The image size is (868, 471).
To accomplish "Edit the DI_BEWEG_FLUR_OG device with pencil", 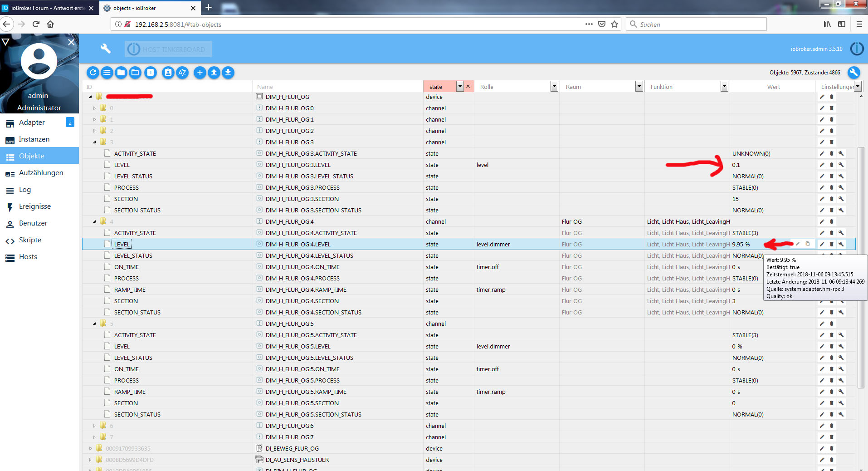I will pos(822,449).
